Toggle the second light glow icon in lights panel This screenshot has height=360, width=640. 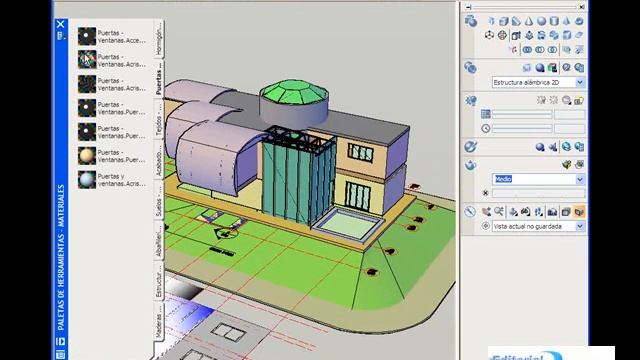554,100
